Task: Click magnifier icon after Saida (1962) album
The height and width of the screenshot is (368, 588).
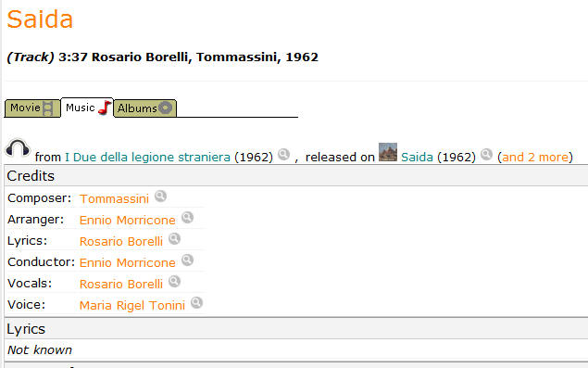Action: coord(486,154)
